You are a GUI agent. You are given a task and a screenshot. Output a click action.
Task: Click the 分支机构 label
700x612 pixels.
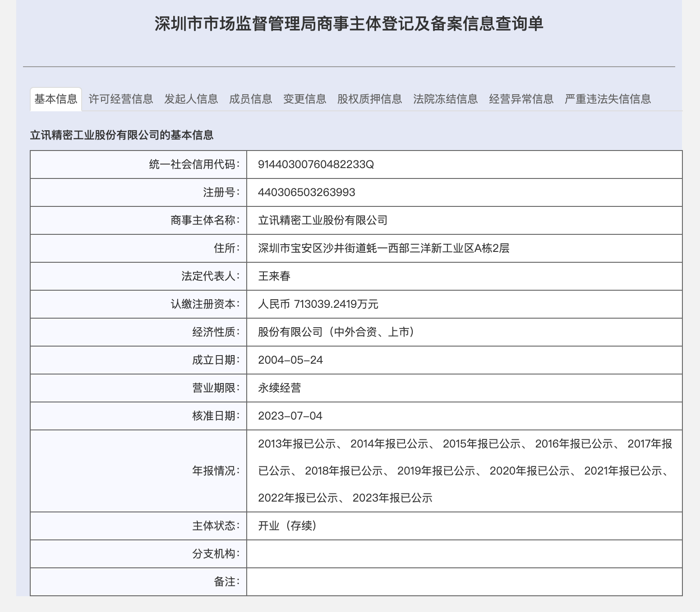click(x=216, y=554)
